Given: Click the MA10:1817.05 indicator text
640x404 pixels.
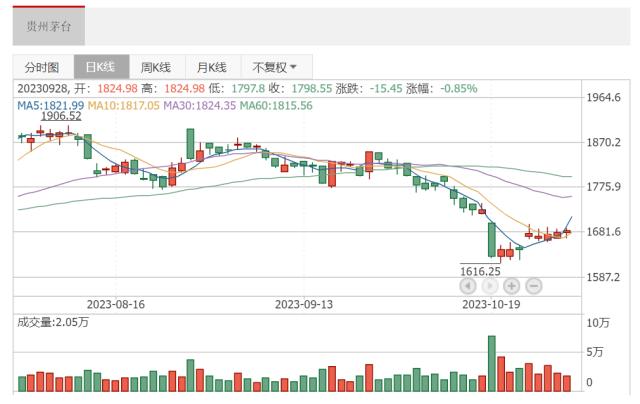Looking at the screenshot, I should [x=124, y=106].
